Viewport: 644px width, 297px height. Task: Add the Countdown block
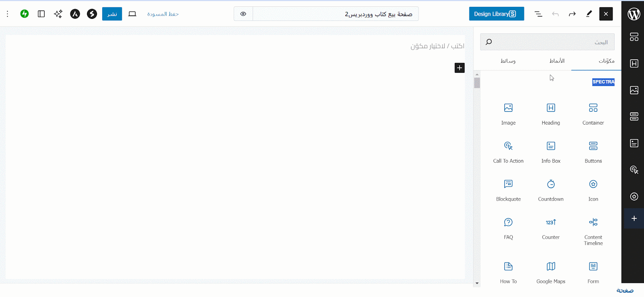pyautogui.click(x=551, y=190)
